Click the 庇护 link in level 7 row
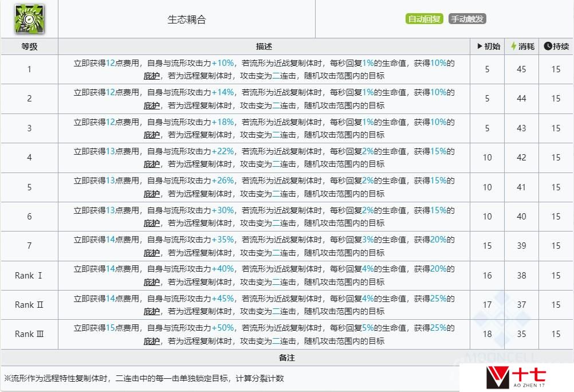The width and height of the screenshot is (574, 392). coord(152,253)
